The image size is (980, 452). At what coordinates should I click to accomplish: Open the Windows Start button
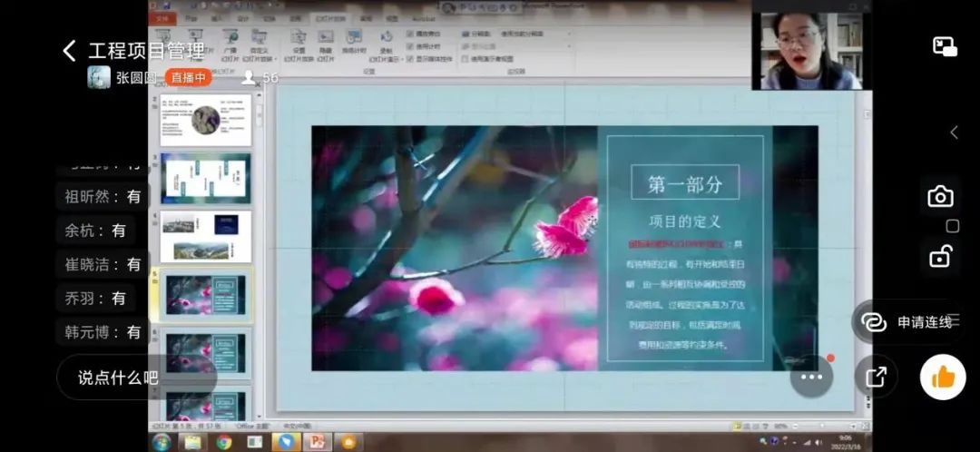point(162,442)
